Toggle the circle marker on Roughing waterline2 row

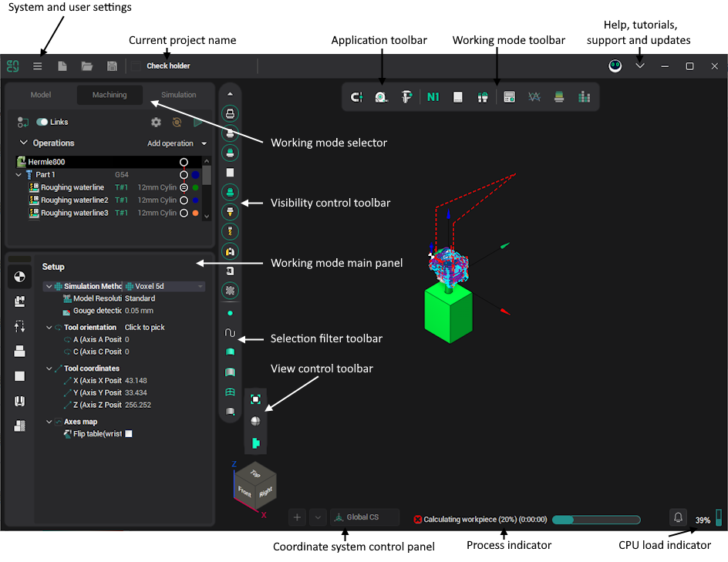coord(184,200)
